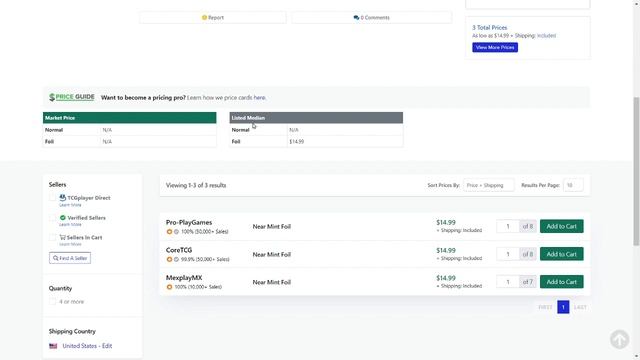This screenshot has height=360, width=640.
Task: Click the magnifier icon in Find A Seller
Action: click(x=56, y=258)
